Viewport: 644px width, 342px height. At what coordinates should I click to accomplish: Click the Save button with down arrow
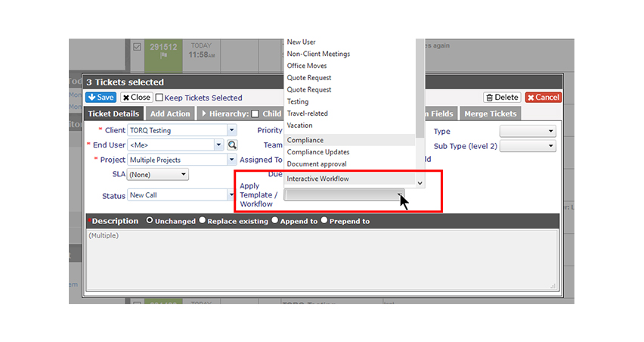(101, 98)
